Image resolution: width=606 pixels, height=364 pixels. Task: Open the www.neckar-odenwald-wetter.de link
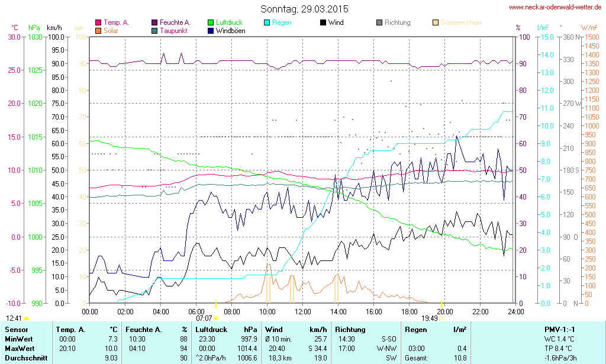(x=555, y=8)
